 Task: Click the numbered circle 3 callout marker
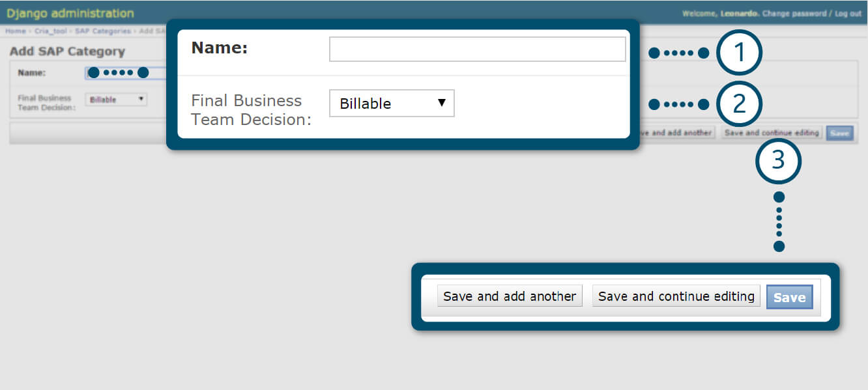(x=778, y=161)
